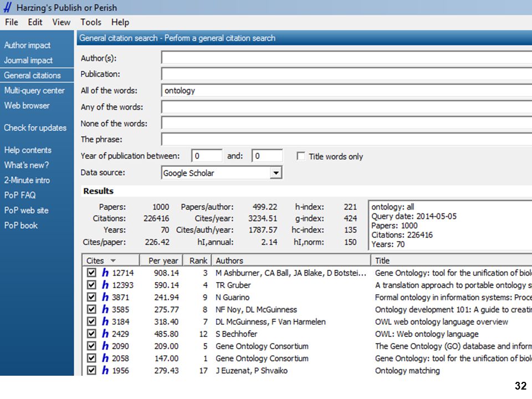Image resolution: width=532 pixels, height=399 pixels.
Task: Uncheck the J Euzenat Ontology matching row
Action: (x=91, y=370)
